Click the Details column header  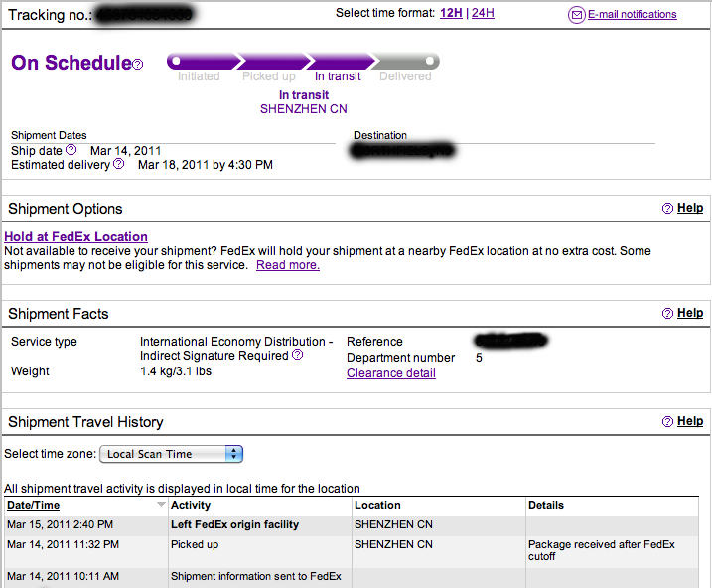click(546, 505)
